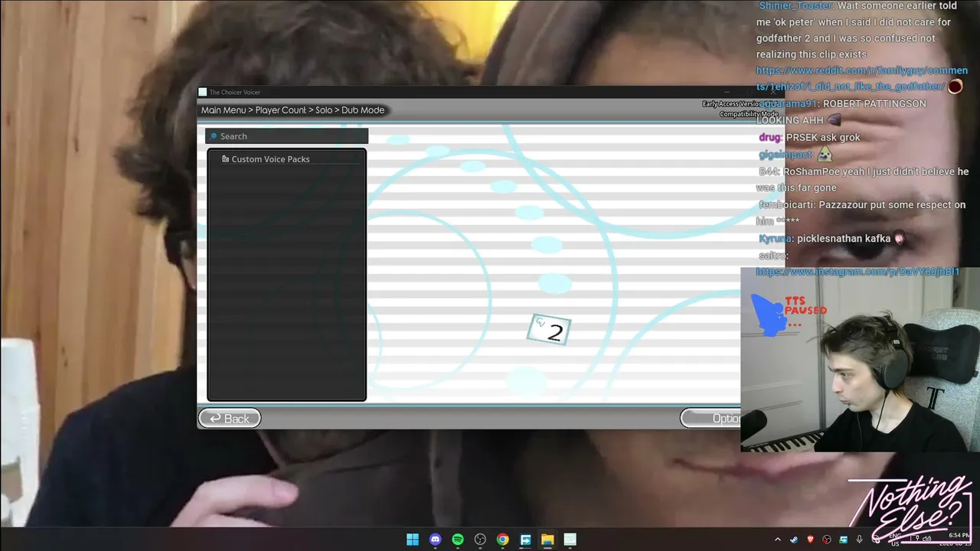This screenshot has height=551, width=980.
Task: Open the instagram.com link in chat
Action: click(x=857, y=272)
